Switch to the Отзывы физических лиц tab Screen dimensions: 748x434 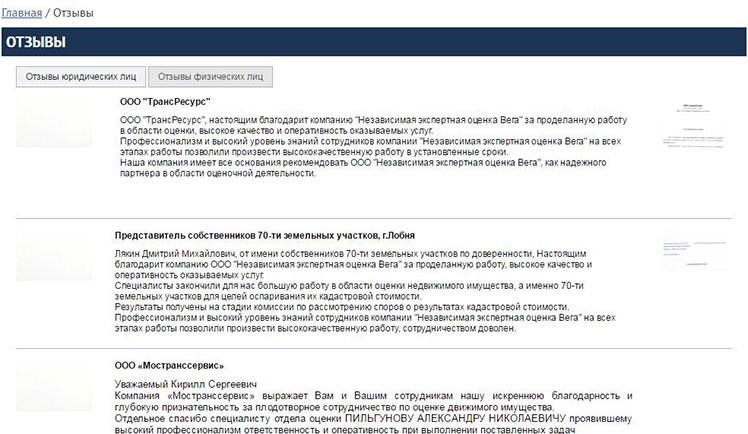(x=210, y=77)
